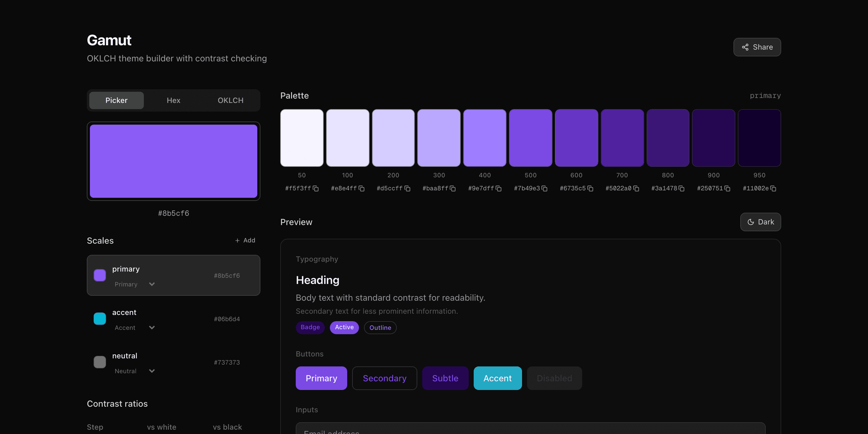Expand the Accent role dropdown
This screenshot has height=434, width=868.
pos(135,328)
